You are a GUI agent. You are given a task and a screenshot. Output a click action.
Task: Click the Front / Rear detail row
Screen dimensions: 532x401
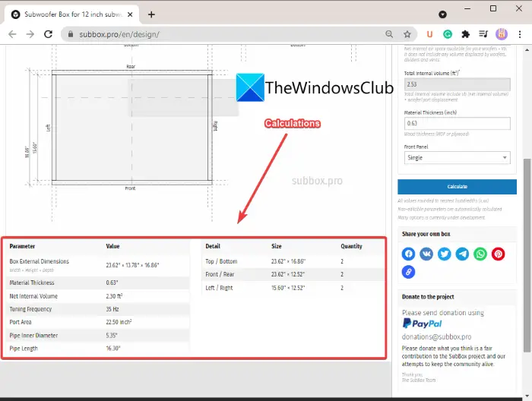click(x=293, y=274)
